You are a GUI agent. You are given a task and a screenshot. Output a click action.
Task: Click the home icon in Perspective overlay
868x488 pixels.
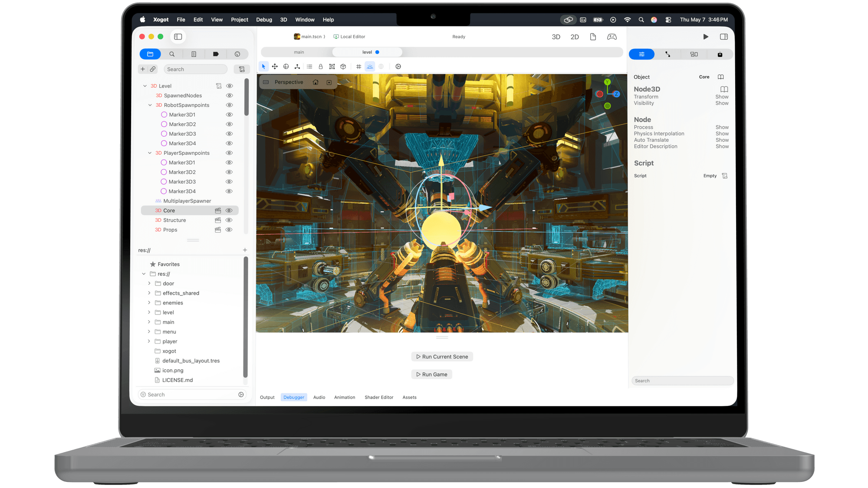[x=316, y=82]
